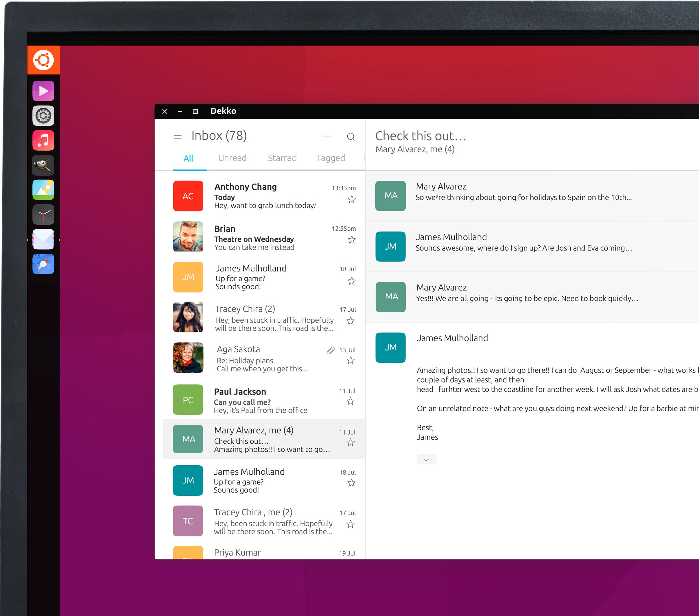Open Aga Sakota's Re: Holiday plans email
The width and height of the screenshot is (699, 616).
(x=264, y=358)
